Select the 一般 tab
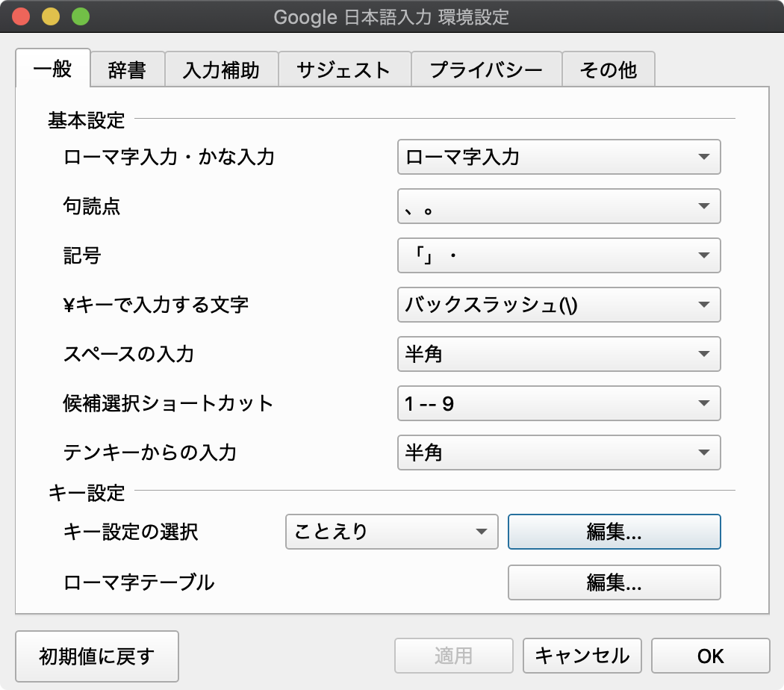784x690 pixels. 53,69
